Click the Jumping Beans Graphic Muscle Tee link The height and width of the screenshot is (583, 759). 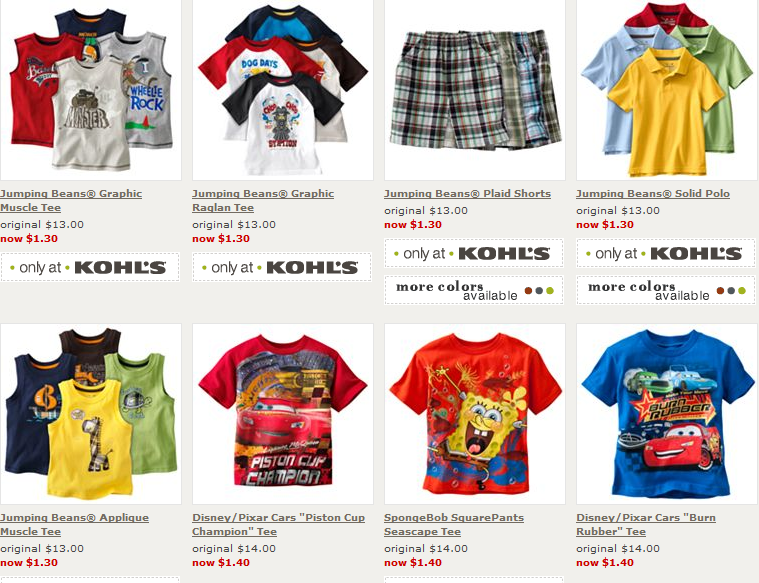point(71,200)
